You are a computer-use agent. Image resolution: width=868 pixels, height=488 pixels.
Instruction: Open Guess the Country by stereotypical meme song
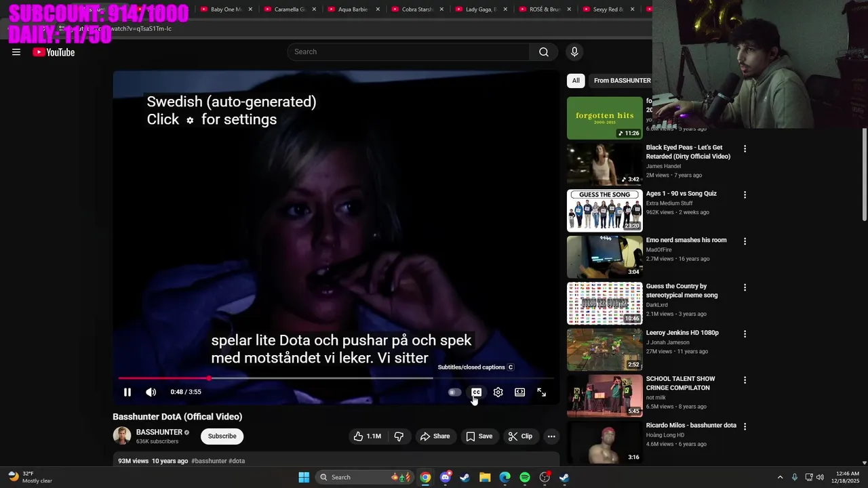682,291
